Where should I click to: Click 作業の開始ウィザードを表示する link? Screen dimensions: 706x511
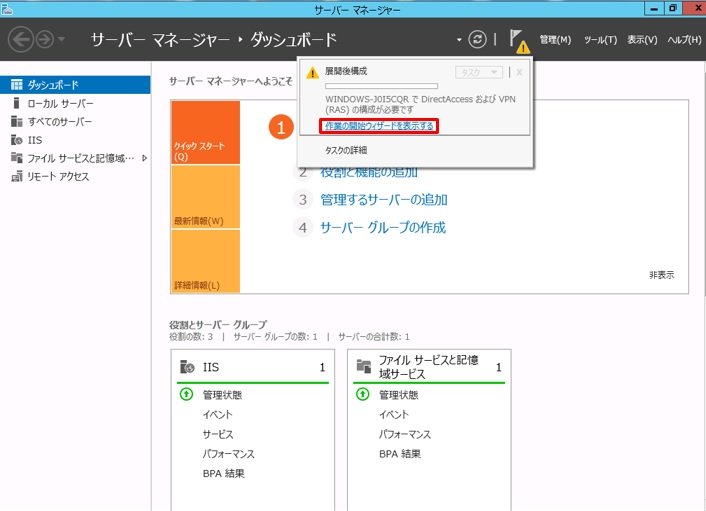tap(379, 127)
